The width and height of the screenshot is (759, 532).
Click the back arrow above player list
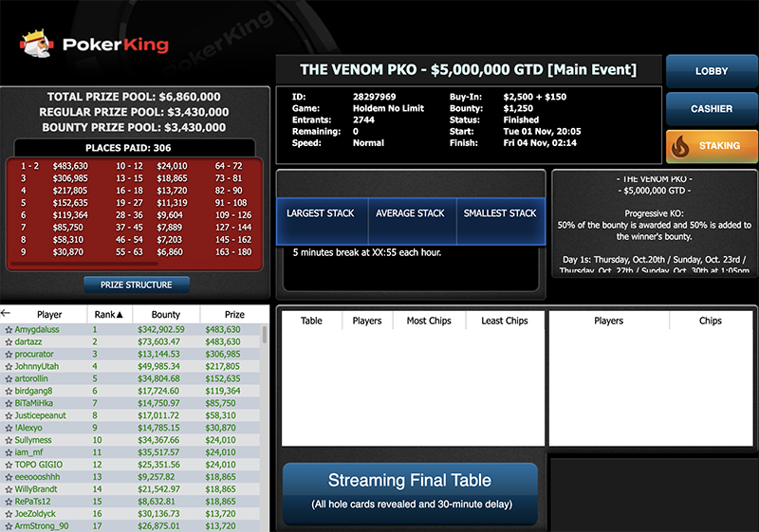click(x=6, y=313)
